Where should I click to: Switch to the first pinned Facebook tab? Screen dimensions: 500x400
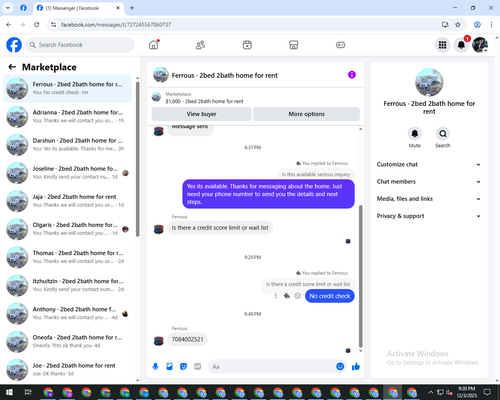(23, 8)
